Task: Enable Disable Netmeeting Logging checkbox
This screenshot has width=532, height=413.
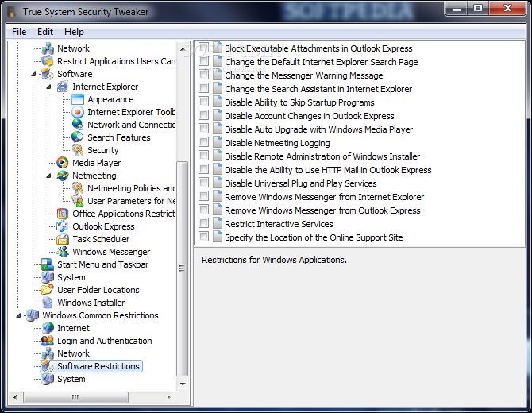Action: click(203, 142)
